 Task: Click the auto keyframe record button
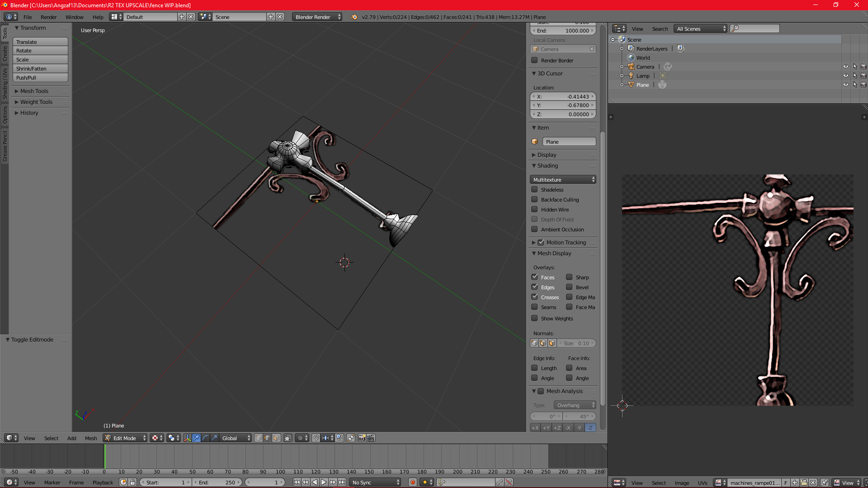click(413, 482)
